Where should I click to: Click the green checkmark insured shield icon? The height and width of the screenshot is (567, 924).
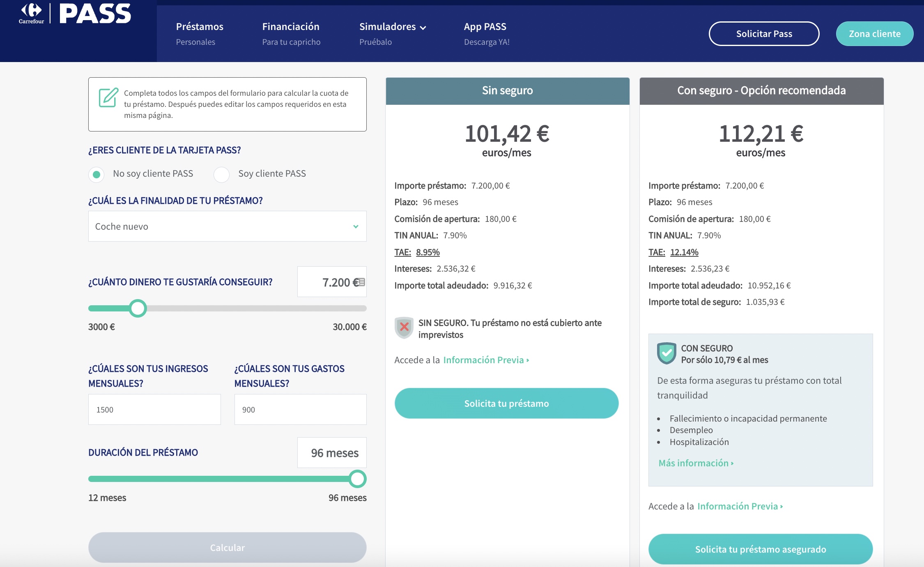[x=667, y=353]
